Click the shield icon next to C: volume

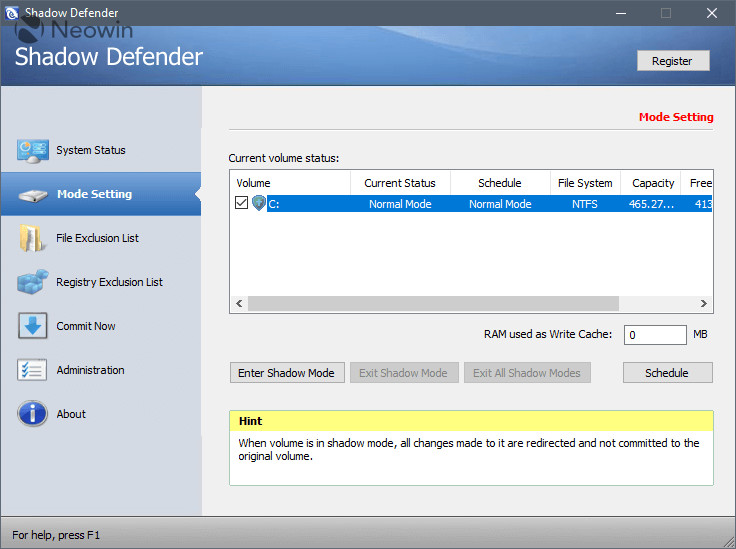pyautogui.click(x=259, y=203)
